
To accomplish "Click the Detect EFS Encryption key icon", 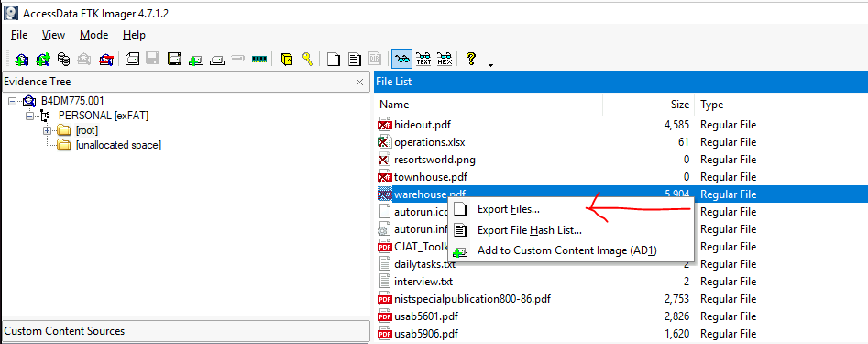I will (x=308, y=59).
